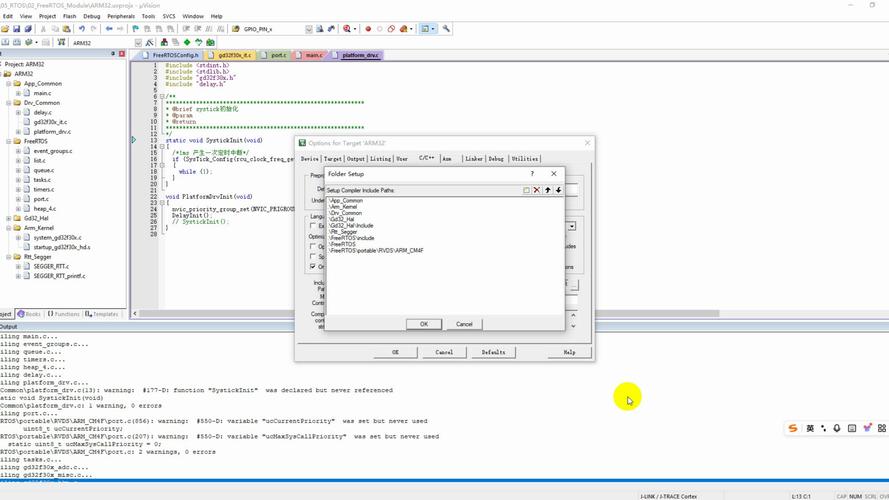The image size is (889, 500).
Task: Expand the Gd32_Hal folder node
Action: pyautogui.click(x=9, y=218)
